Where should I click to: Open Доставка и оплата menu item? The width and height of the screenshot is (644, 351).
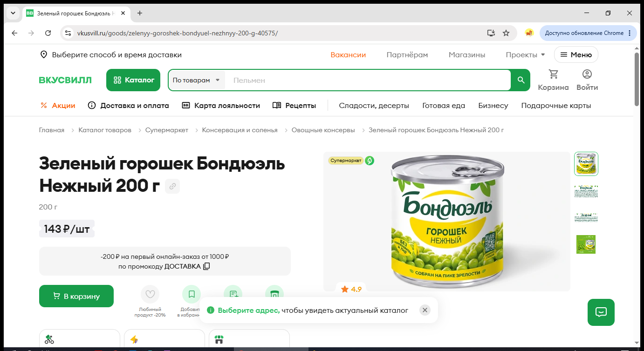[x=129, y=106]
